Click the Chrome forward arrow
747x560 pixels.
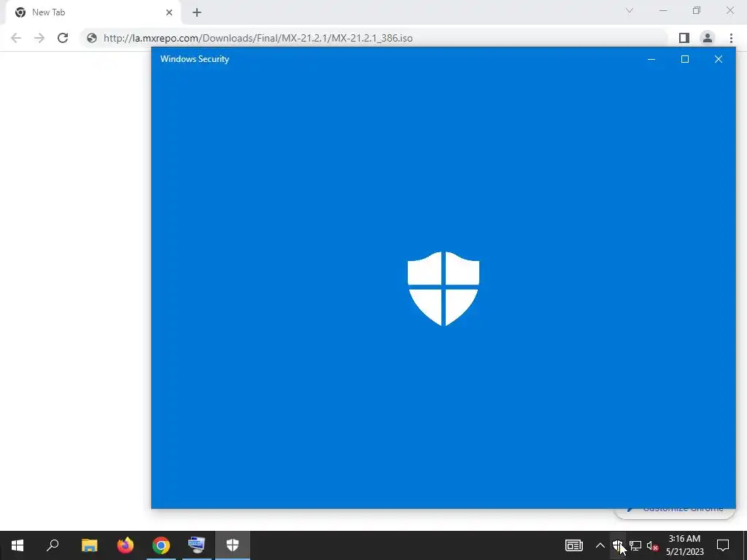tap(39, 38)
